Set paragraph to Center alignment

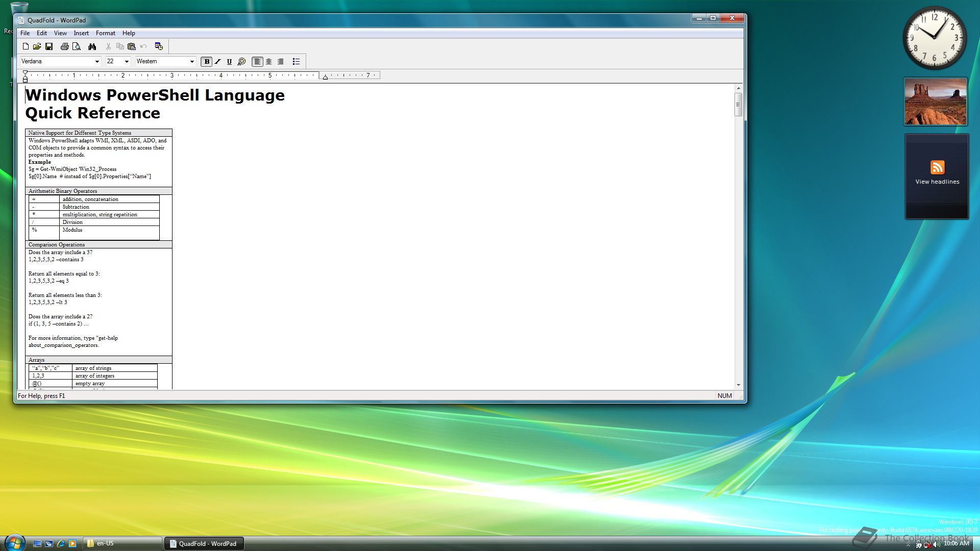[x=269, y=62]
